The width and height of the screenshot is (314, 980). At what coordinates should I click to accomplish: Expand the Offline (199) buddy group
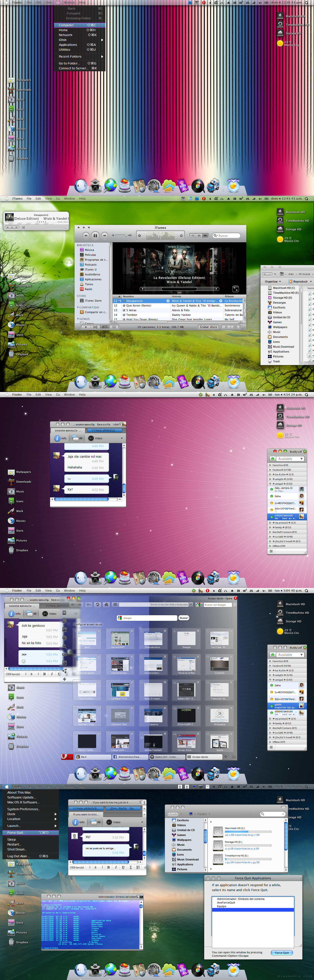click(x=271, y=546)
